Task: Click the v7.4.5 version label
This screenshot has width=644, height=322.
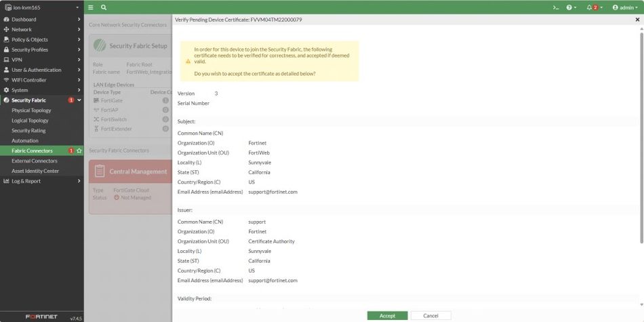Action: point(75,319)
